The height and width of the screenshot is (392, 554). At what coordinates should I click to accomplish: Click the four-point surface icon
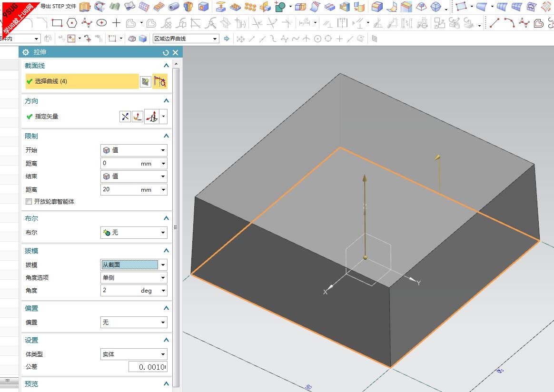[x=461, y=6]
